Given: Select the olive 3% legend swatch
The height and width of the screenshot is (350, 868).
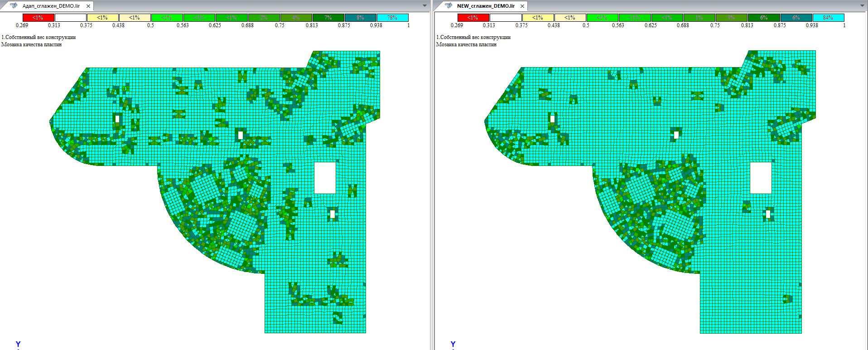Looking at the screenshot, I should [731, 18].
